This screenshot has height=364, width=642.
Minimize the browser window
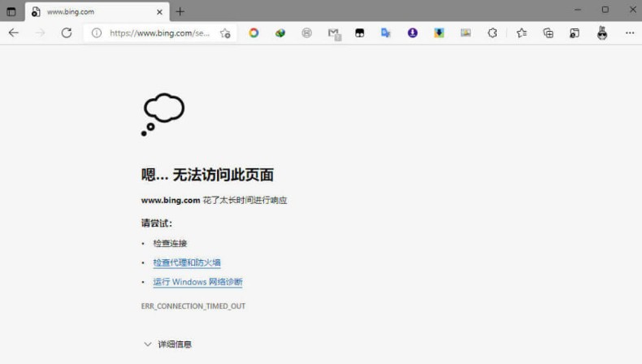(x=578, y=10)
